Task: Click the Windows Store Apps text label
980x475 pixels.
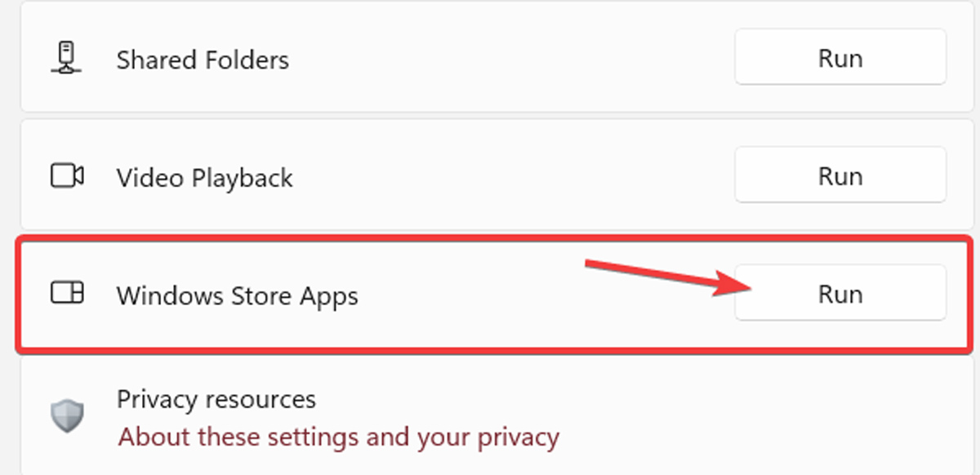Action: [238, 296]
